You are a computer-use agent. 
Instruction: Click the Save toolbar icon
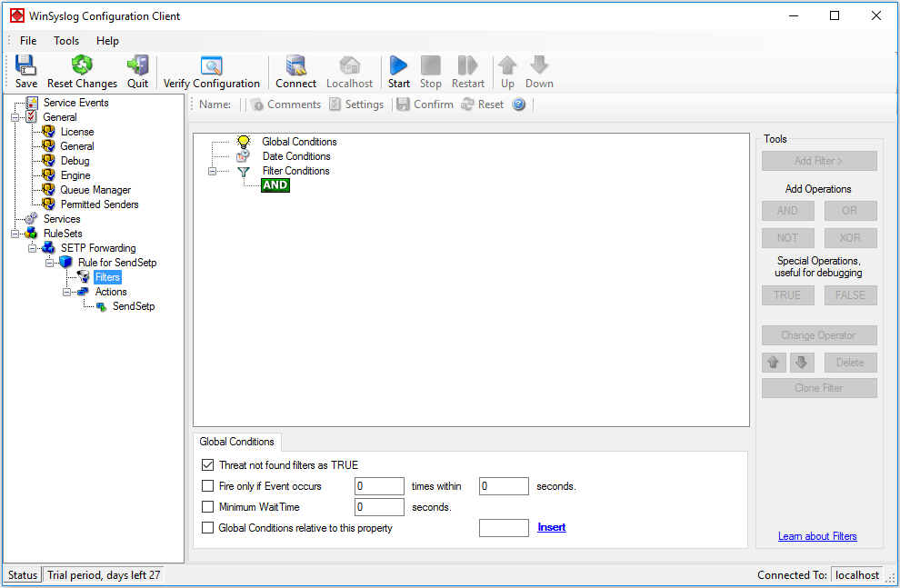coord(25,65)
